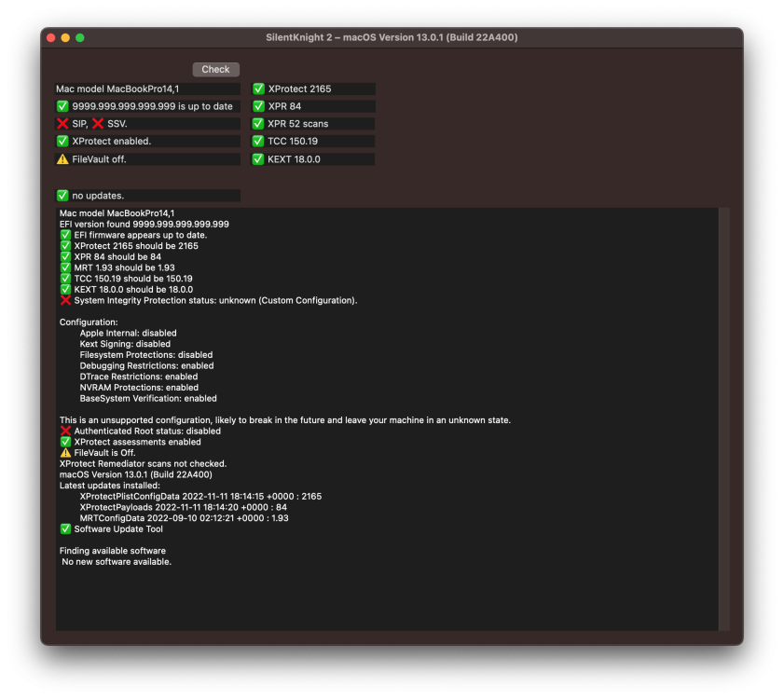
Task: Click the Mac model MacBookPro14,1 field
Action: click(147, 89)
